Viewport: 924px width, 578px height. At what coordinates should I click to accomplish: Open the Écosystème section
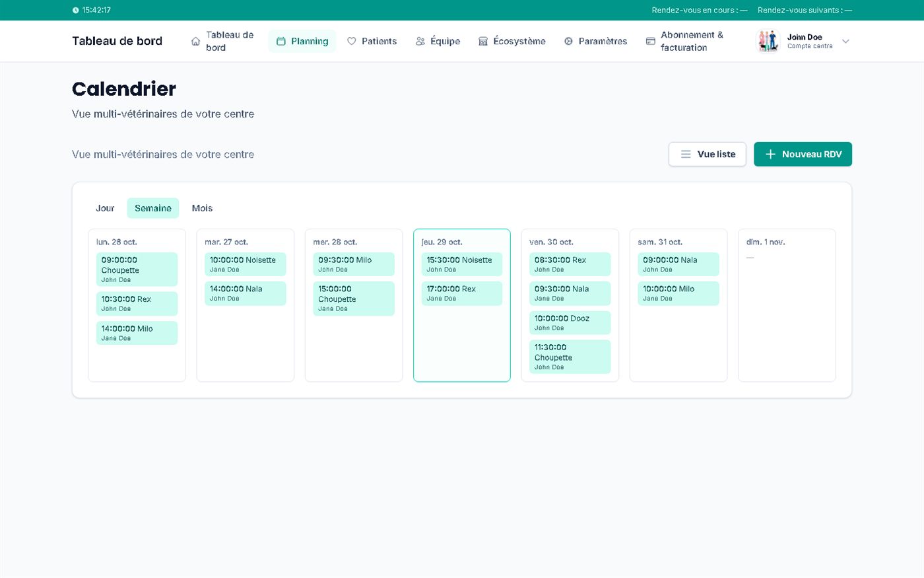(512, 41)
